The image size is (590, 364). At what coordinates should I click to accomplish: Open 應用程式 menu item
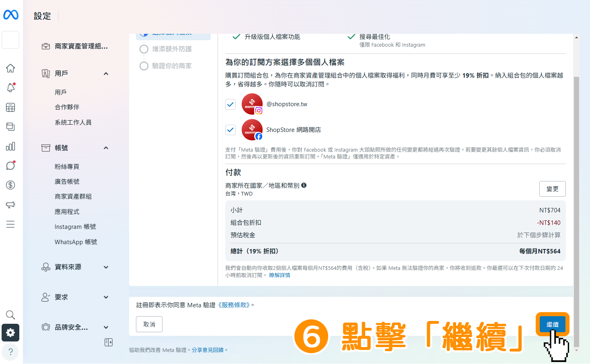[x=67, y=212]
